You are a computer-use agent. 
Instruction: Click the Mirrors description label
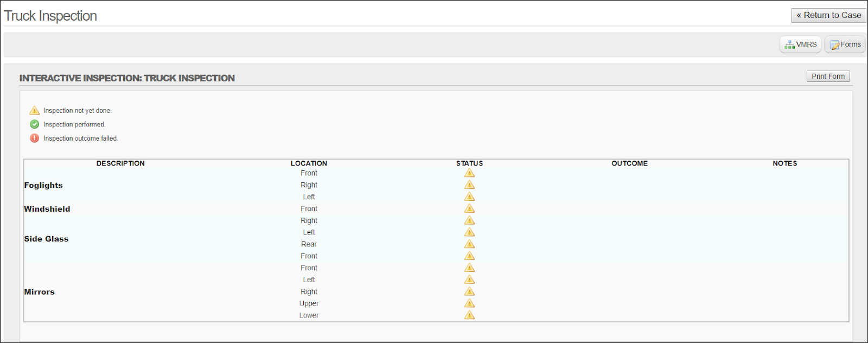[39, 292]
